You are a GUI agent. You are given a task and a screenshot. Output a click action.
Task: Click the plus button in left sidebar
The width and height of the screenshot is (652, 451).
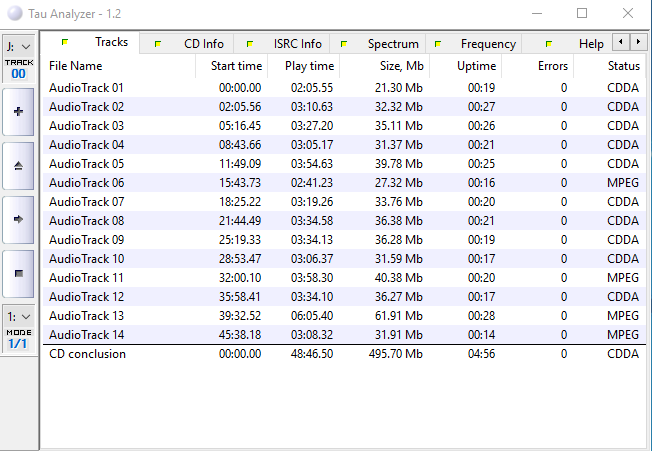[19, 112]
